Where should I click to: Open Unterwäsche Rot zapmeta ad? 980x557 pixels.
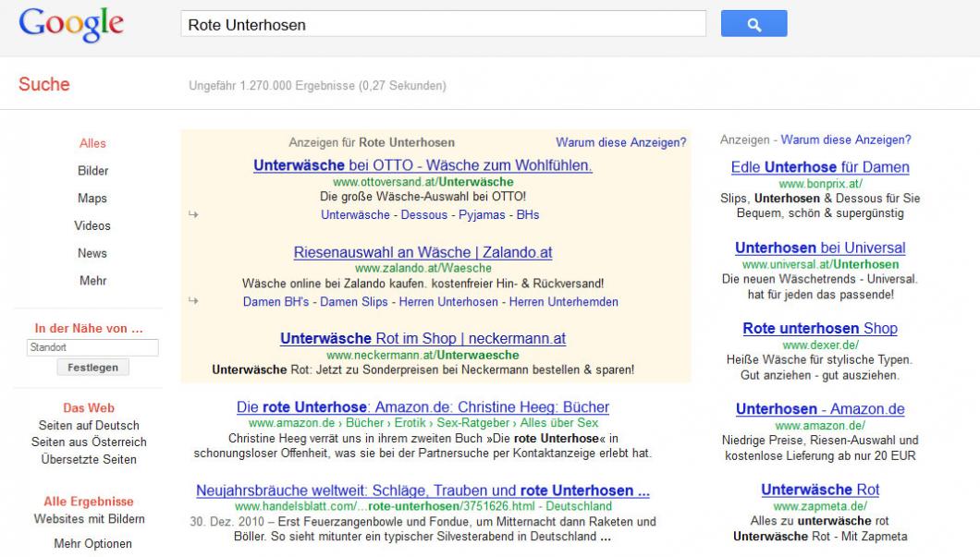820,490
